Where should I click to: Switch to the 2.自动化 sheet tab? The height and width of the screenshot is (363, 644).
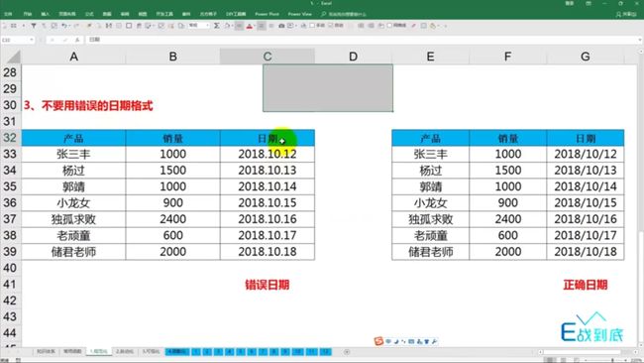pyautogui.click(x=125, y=352)
